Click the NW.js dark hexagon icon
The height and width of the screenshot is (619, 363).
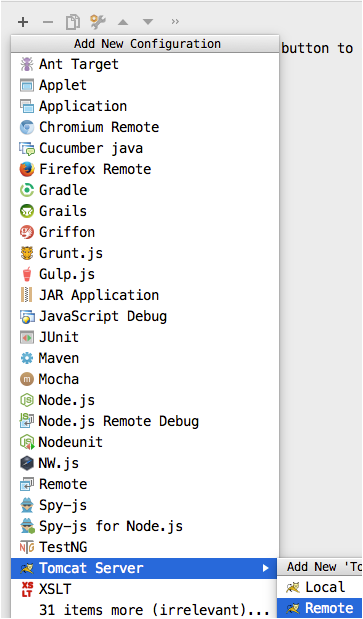[x=27, y=463]
